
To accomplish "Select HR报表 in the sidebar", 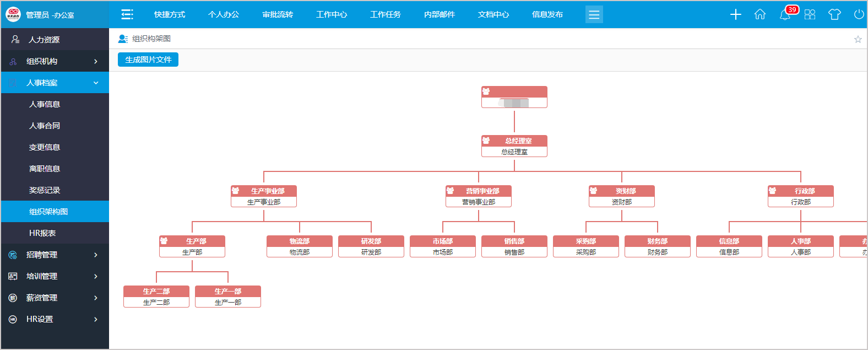I will (x=42, y=233).
